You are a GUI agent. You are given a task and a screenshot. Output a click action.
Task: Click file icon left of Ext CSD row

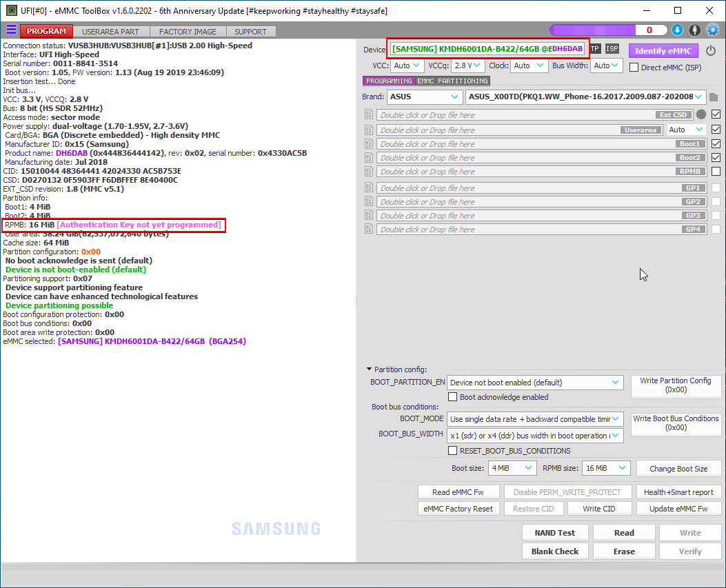pos(369,114)
